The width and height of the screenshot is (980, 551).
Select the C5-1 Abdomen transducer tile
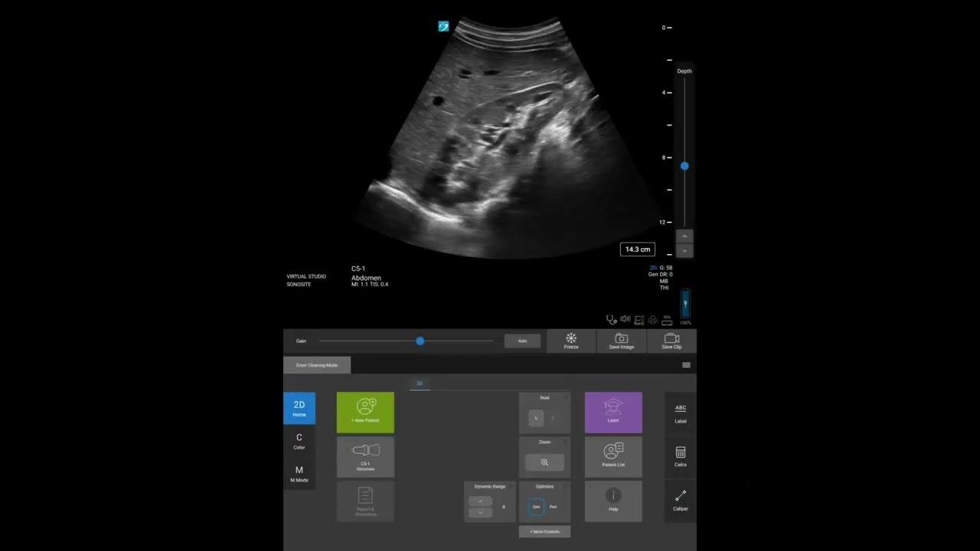pyautogui.click(x=365, y=457)
